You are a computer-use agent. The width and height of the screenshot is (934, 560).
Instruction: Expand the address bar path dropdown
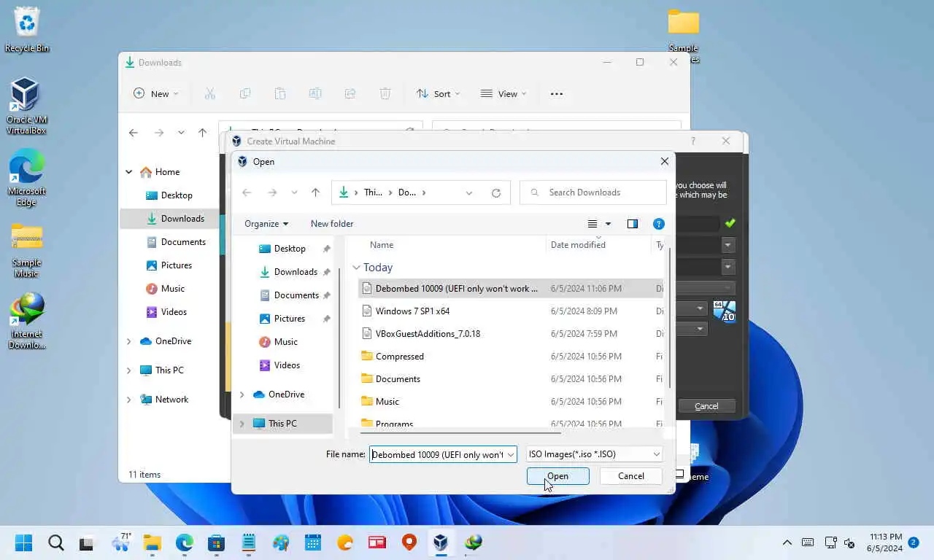pos(469,193)
